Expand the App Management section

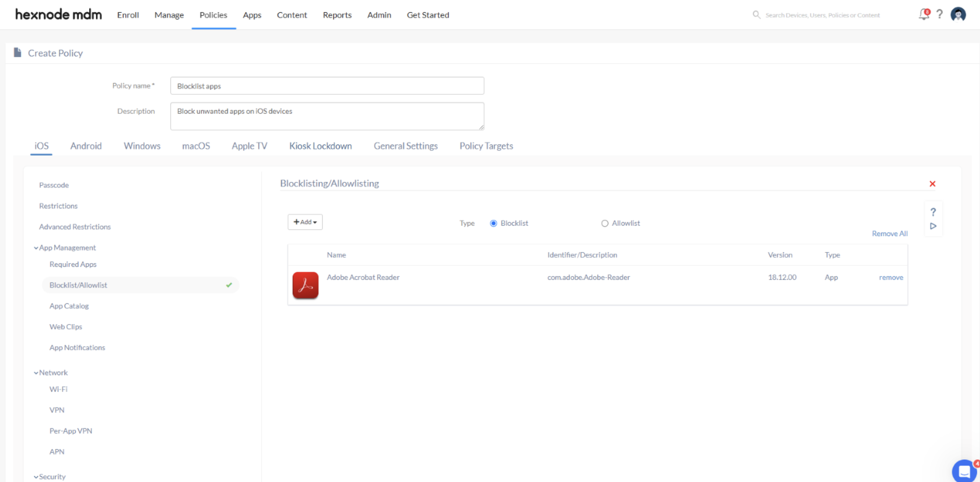(66, 247)
